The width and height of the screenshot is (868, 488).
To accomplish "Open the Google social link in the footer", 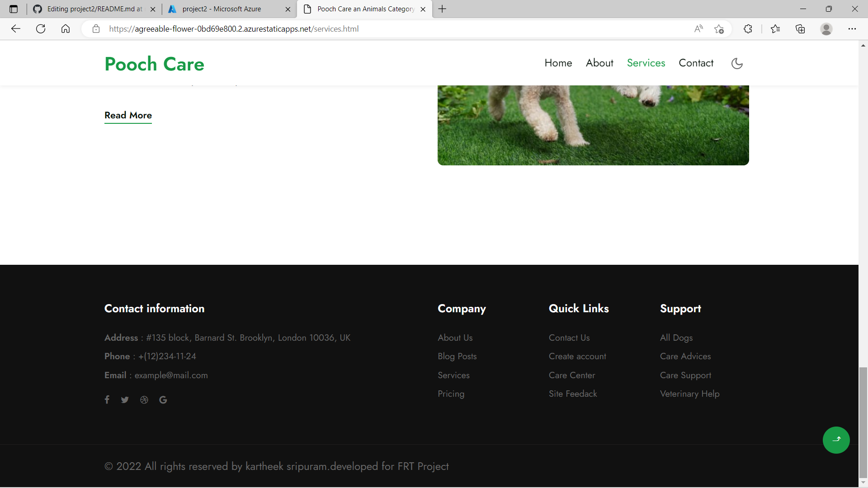I will 163,399.
